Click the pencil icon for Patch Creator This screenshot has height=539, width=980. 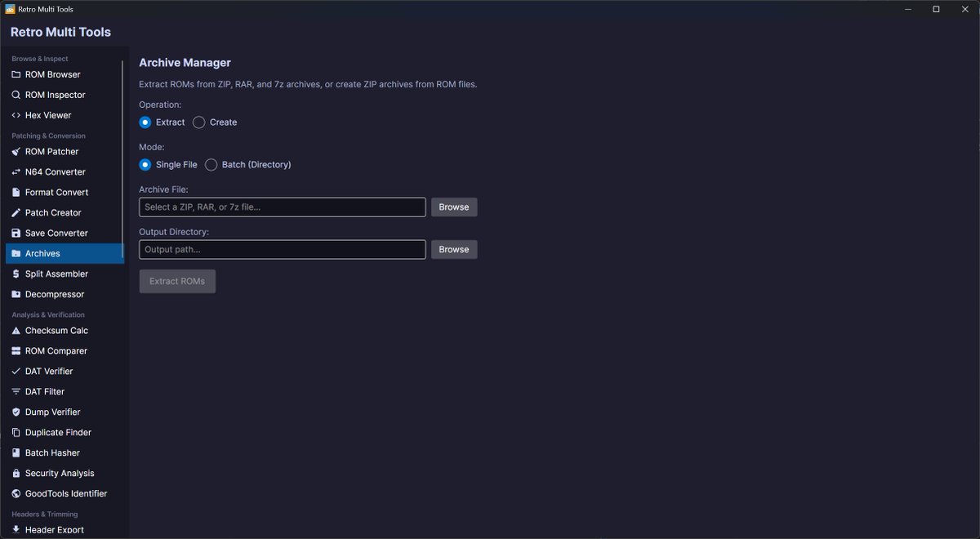coord(16,212)
